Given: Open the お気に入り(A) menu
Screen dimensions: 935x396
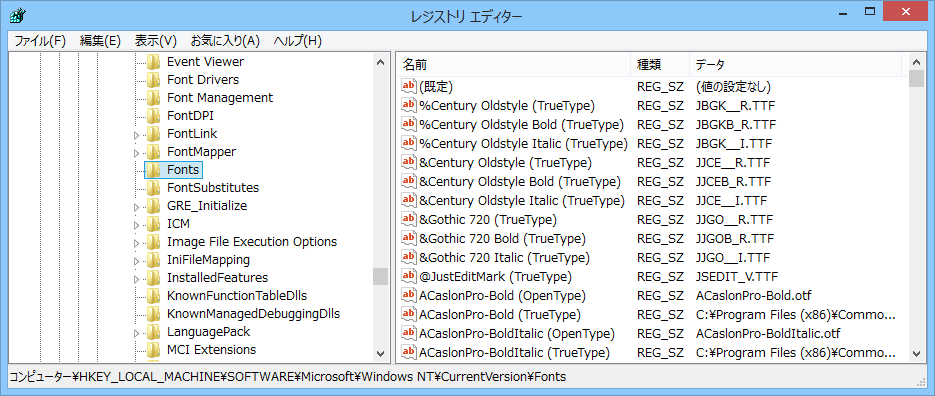Looking at the screenshot, I should (225, 41).
